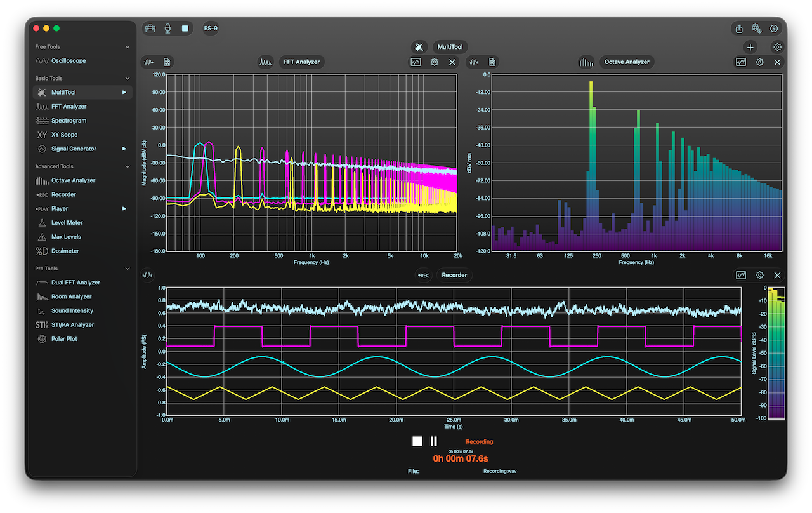Click the signal level meter bars
The width and height of the screenshot is (812, 513).
tap(776, 353)
